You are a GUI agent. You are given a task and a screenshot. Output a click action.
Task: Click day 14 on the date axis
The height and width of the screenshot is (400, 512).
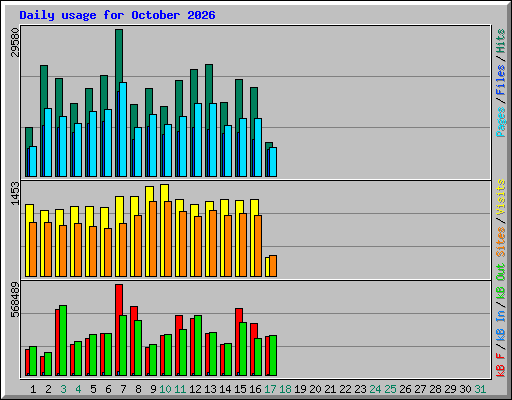(x=225, y=389)
